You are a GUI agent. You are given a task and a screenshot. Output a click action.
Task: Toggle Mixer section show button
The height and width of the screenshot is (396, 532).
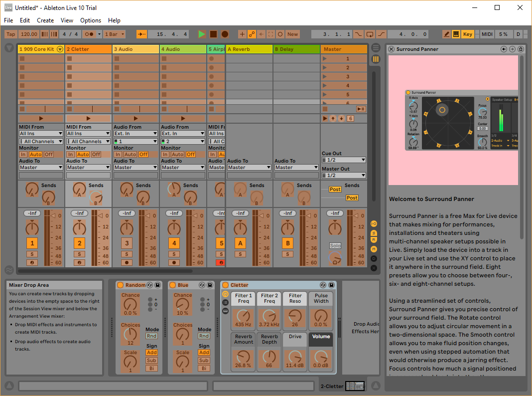374,249
